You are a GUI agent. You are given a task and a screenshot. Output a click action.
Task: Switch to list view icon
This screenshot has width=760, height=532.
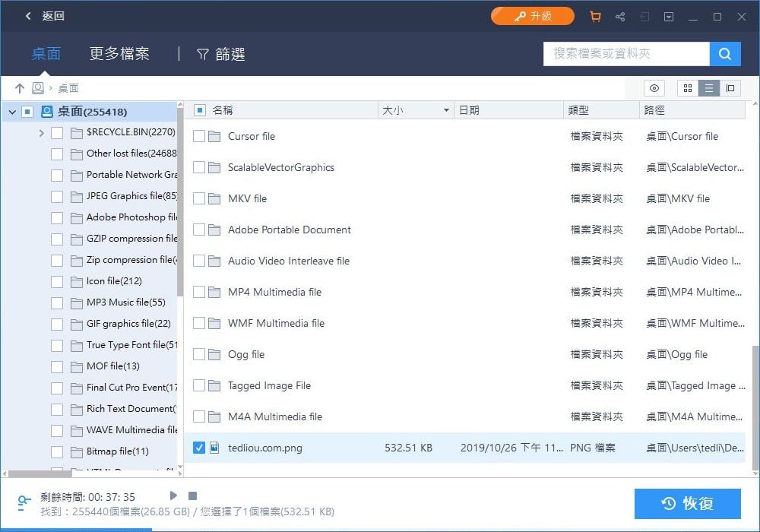708,88
